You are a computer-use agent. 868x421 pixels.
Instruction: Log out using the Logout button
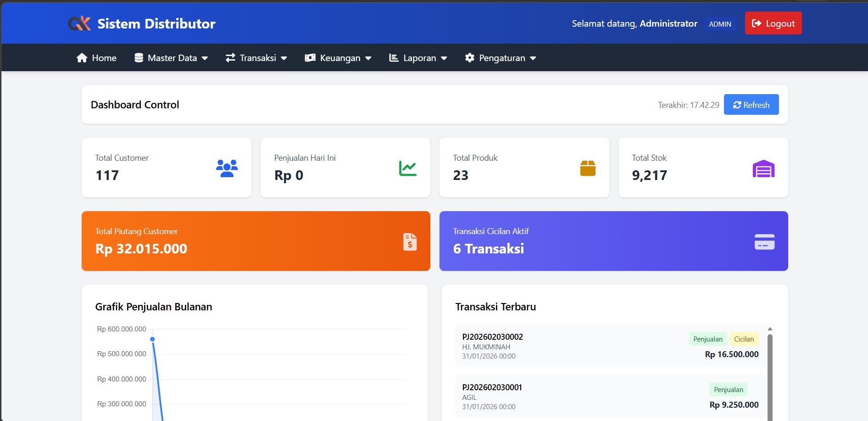(x=773, y=23)
